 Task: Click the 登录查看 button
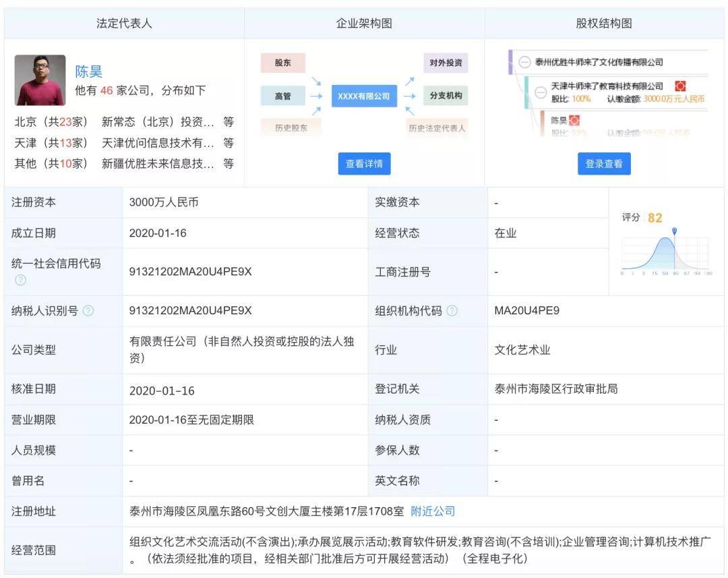(x=603, y=163)
